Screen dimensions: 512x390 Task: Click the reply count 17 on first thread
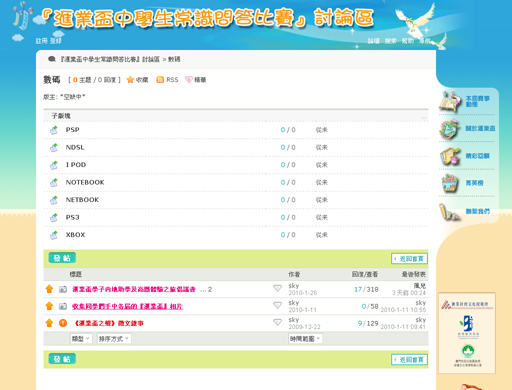coord(358,289)
